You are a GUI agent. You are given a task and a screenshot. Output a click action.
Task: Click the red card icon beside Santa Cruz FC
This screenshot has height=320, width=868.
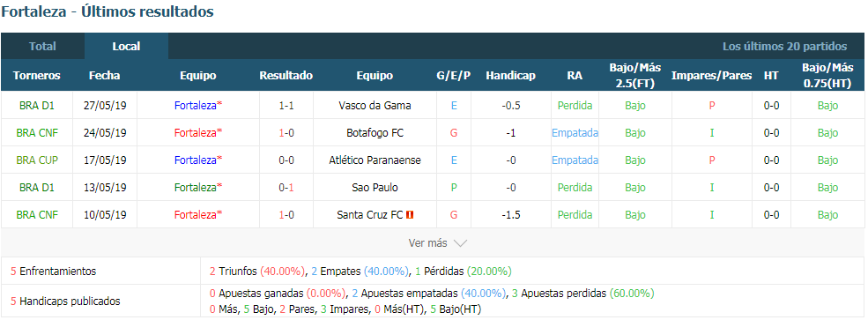410,215
